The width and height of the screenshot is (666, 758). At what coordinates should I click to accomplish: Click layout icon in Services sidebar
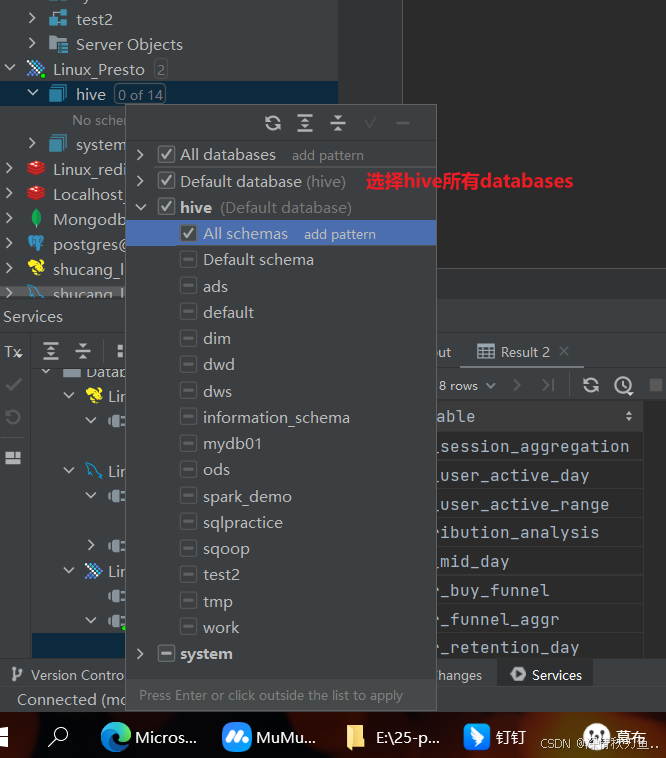pos(13,458)
